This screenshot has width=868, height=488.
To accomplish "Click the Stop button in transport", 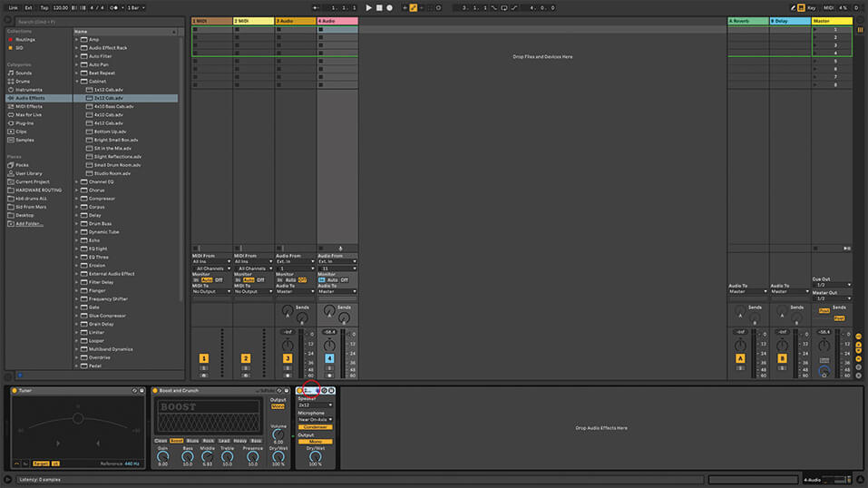I will click(x=379, y=8).
